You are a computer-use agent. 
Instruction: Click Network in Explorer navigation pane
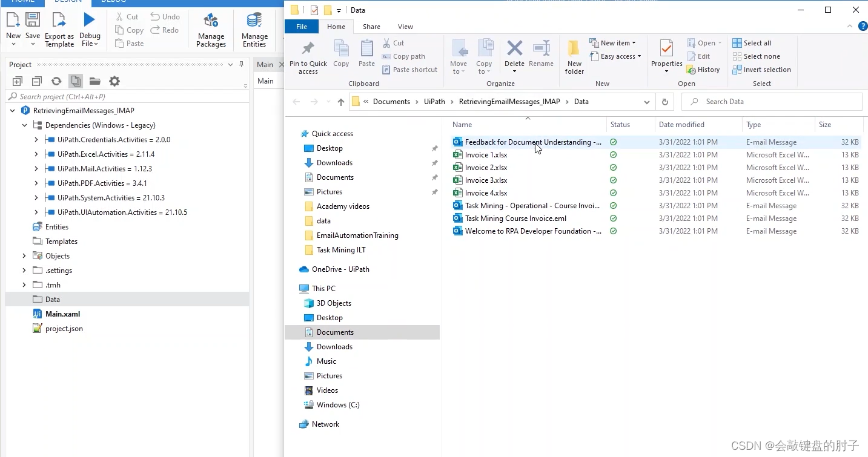coord(325,424)
